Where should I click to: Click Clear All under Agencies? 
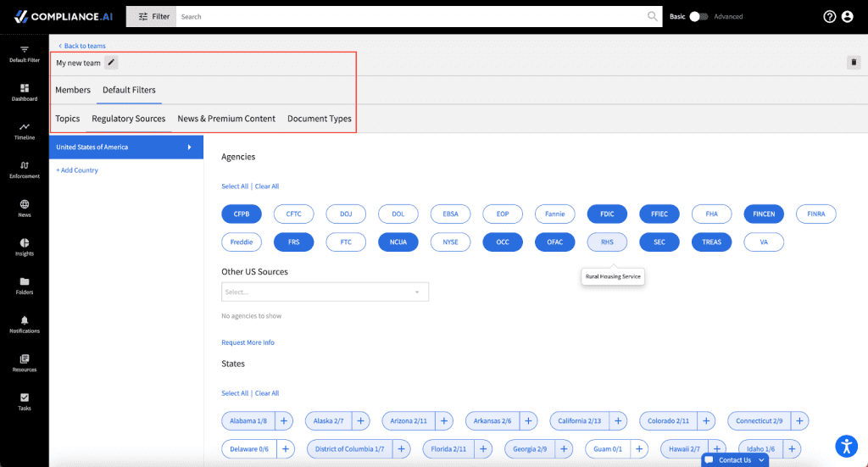(x=267, y=186)
